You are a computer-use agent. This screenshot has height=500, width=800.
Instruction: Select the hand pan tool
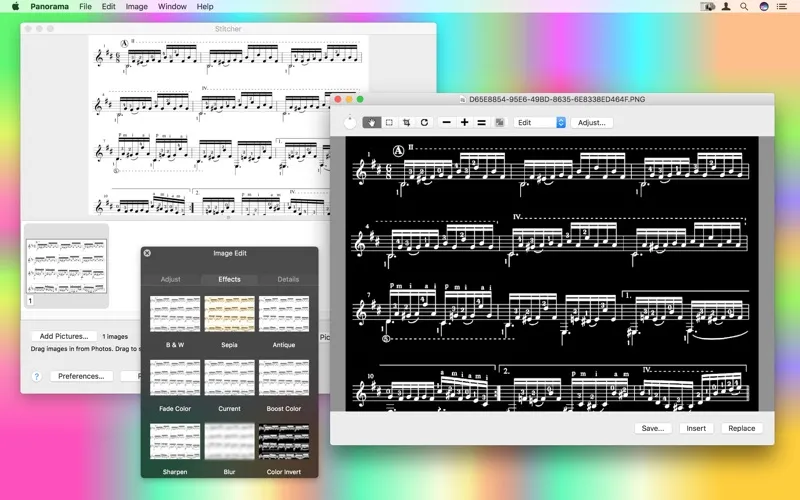coord(372,122)
